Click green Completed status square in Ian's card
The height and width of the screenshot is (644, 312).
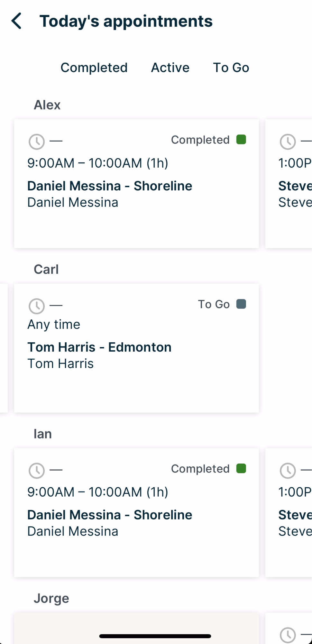click(241, 468)
